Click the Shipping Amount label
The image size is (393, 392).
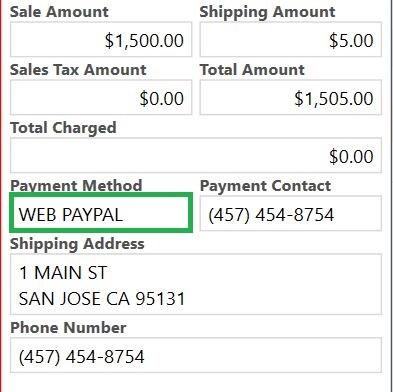pos(267,12)
